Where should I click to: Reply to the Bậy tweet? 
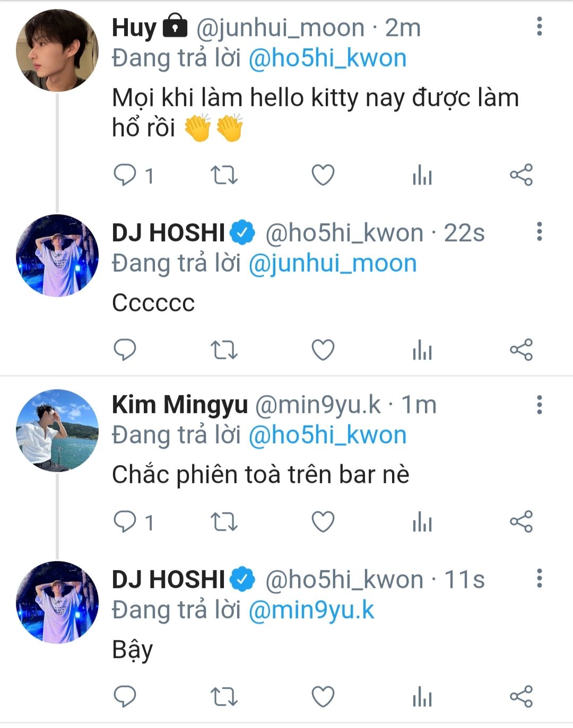125,697
